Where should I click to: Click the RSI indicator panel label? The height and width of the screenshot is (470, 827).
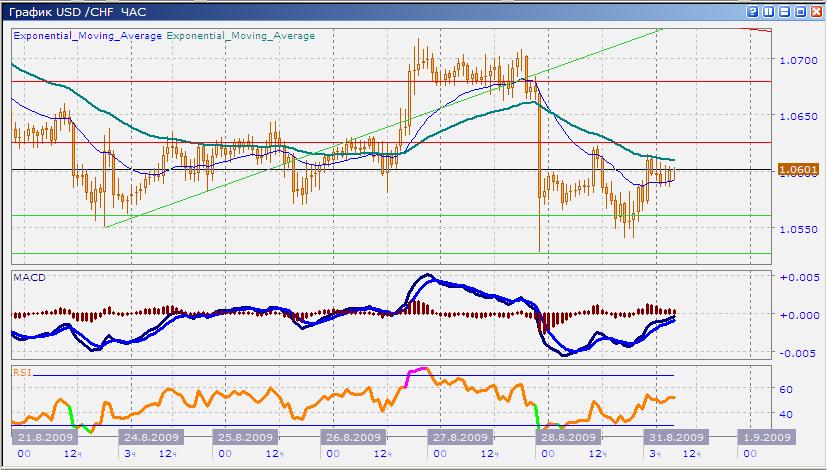tap(22, 372)
